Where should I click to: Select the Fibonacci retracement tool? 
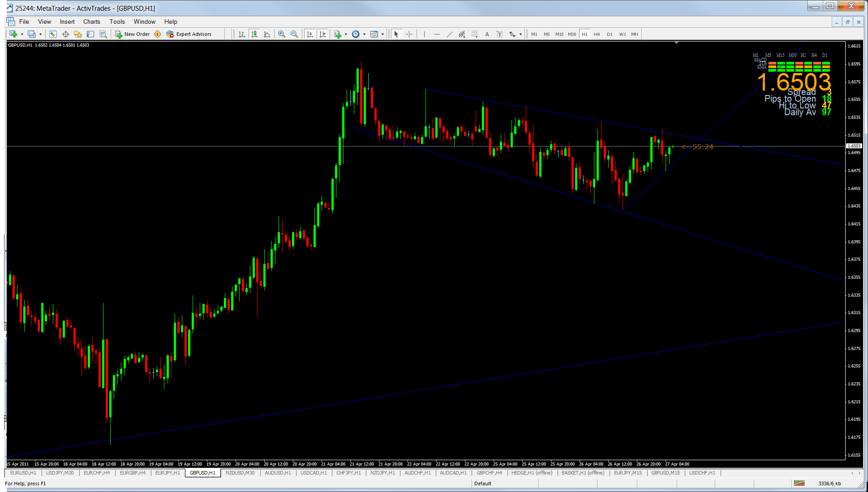[x=474, y=34]
